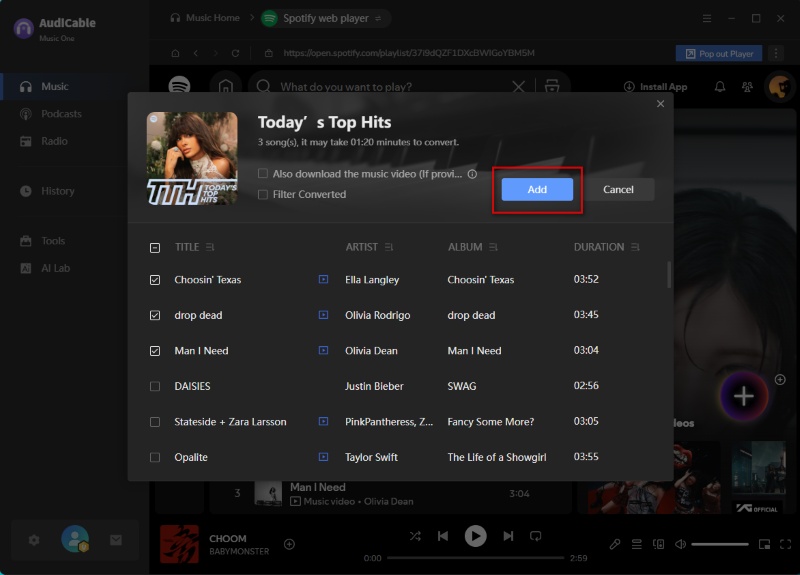The height and width of the screenshot is (575, 800).
Task: Open the more options menu beside Pop out Player
Action: (x=776, y=54)
